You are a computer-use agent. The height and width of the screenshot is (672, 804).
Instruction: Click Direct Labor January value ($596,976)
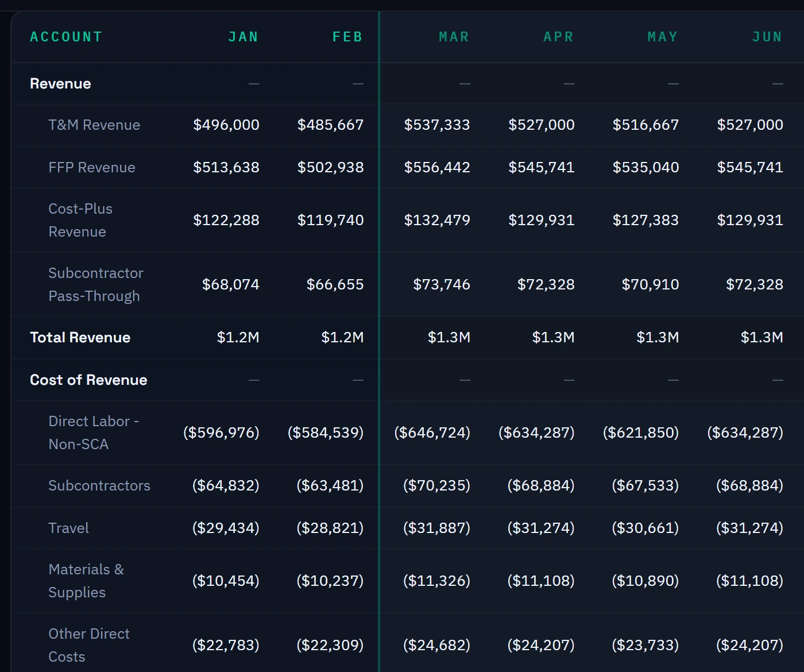221,433
